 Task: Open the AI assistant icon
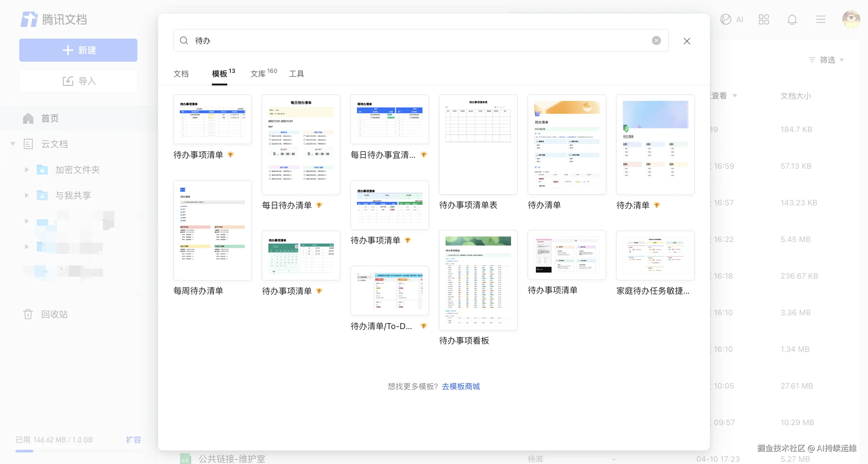pos(725,20)
